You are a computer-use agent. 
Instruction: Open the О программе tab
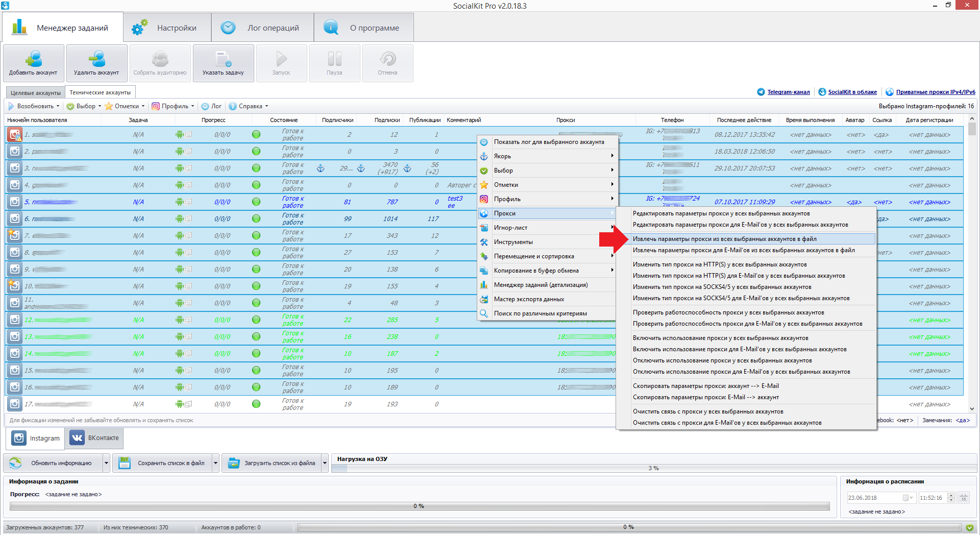363,28
